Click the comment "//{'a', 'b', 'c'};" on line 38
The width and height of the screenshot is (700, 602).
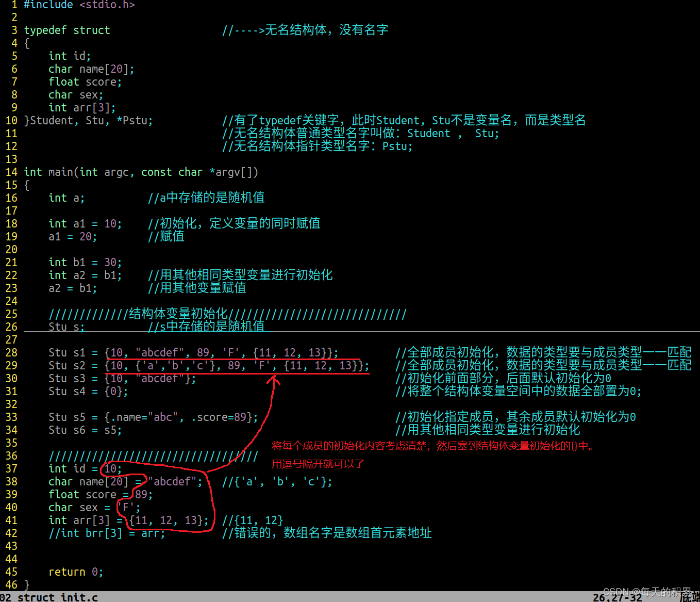click(277, 482)
